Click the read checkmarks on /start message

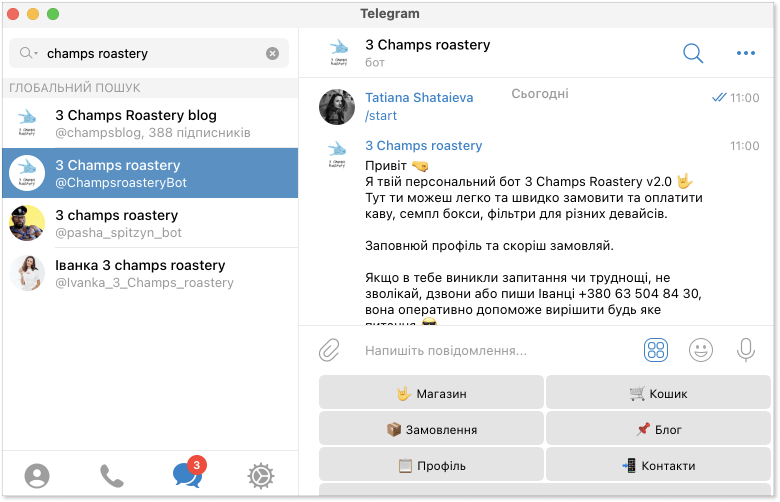click(719, 98)
